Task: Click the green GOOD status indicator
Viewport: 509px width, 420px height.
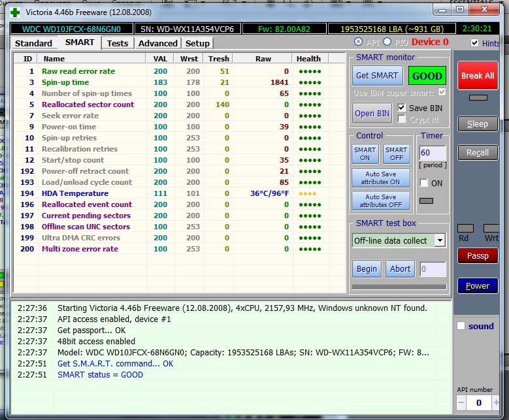Action: pos(427,76)
